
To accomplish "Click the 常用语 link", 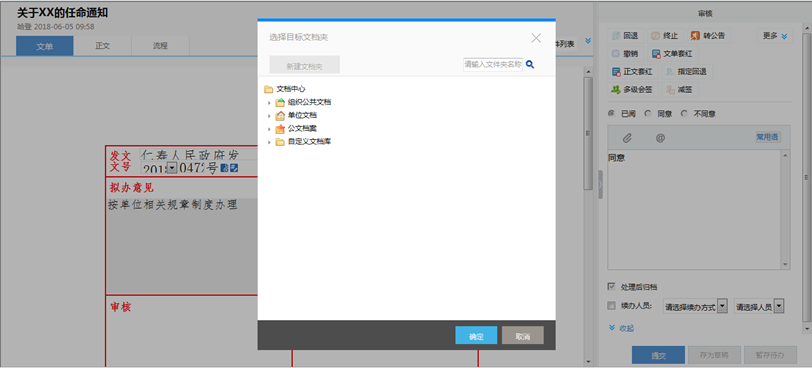I will (x=767, y=137).
